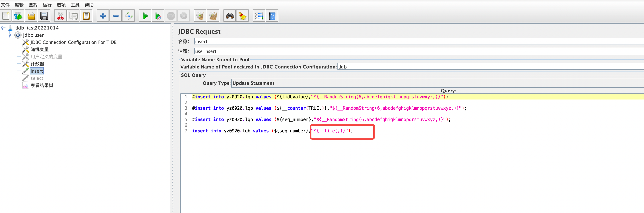The width and height of the screenshot is (644, 213).
Task: Click the Toggle enable/disable icon
Action: coord(129,16)
